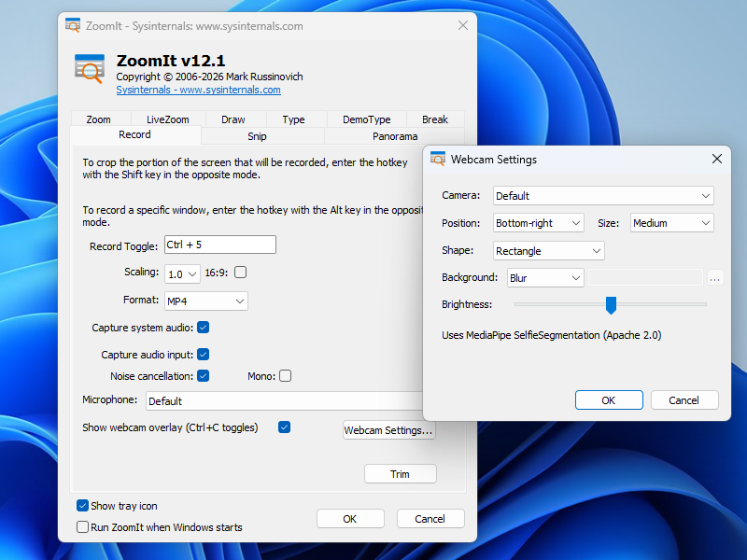This screenshot has width=747, height=560.
Task: Disable Capture system audio
Action: click(x=204, y=328)
